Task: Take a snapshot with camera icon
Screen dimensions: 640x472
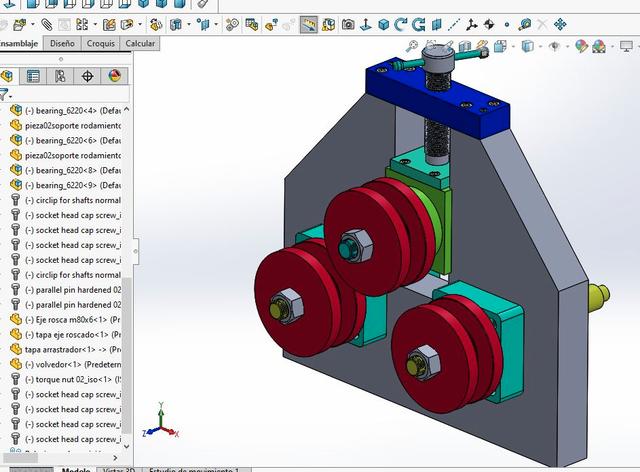Action: 348,25
